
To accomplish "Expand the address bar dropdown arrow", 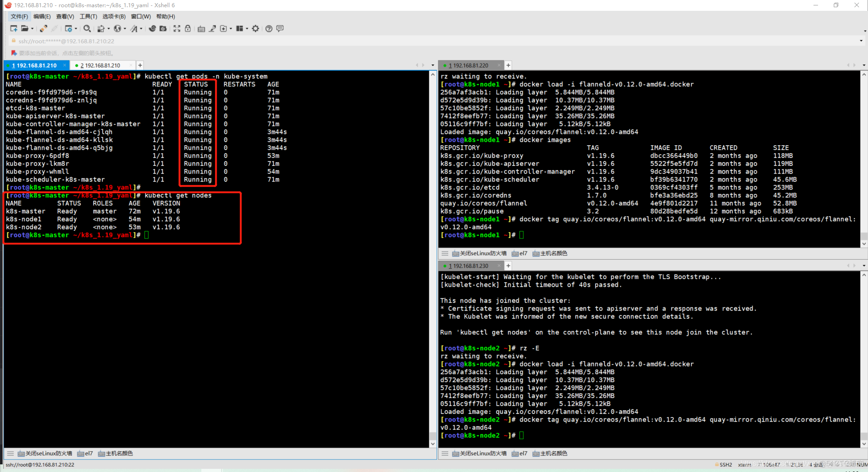I will (x=861, y=41).
